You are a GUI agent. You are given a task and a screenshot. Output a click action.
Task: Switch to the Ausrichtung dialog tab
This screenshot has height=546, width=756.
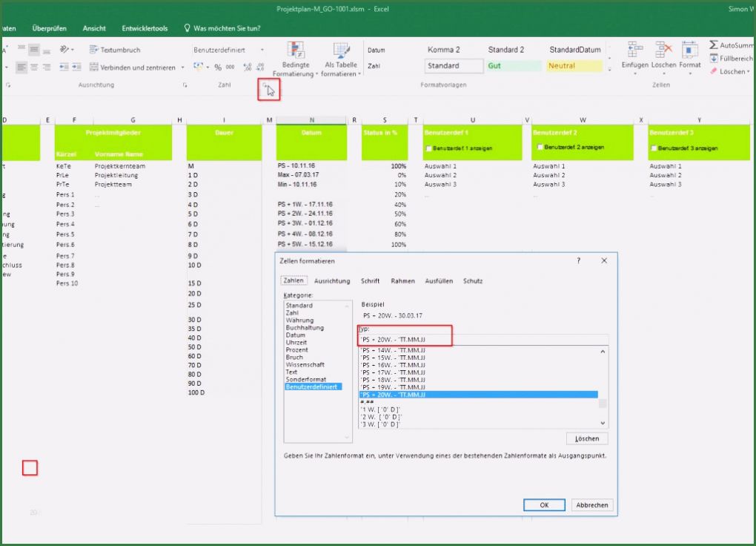[331, 281]
